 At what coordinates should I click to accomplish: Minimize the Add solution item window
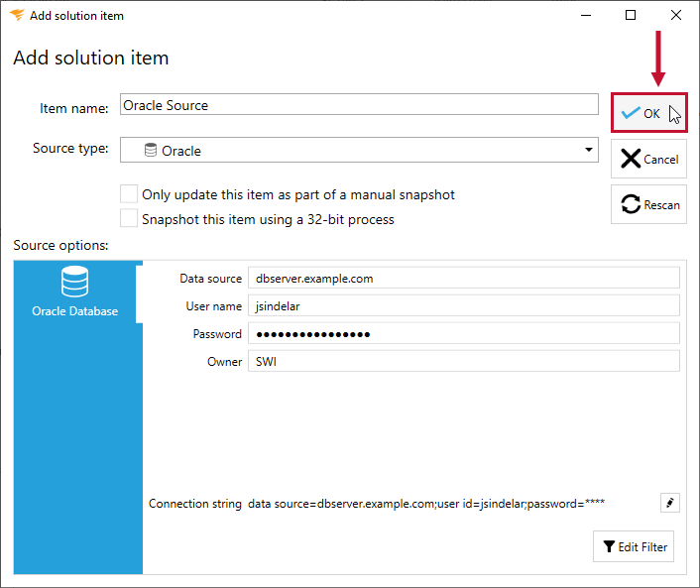pyautogui.click(x=586, y=15)
